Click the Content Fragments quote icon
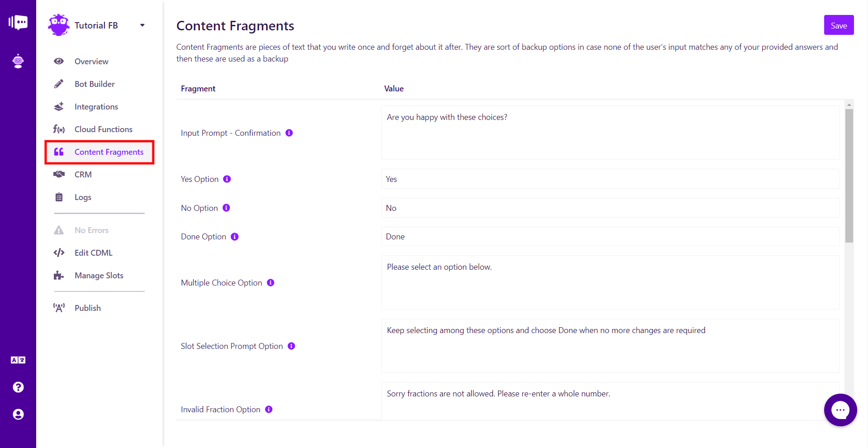 click(59, 152)
